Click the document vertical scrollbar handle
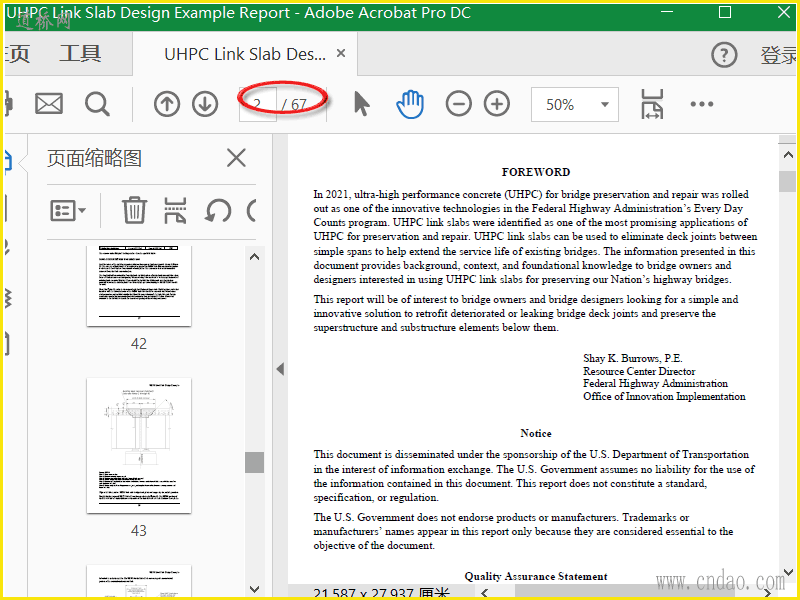This screenshot has height=600, width=800. 788,181
